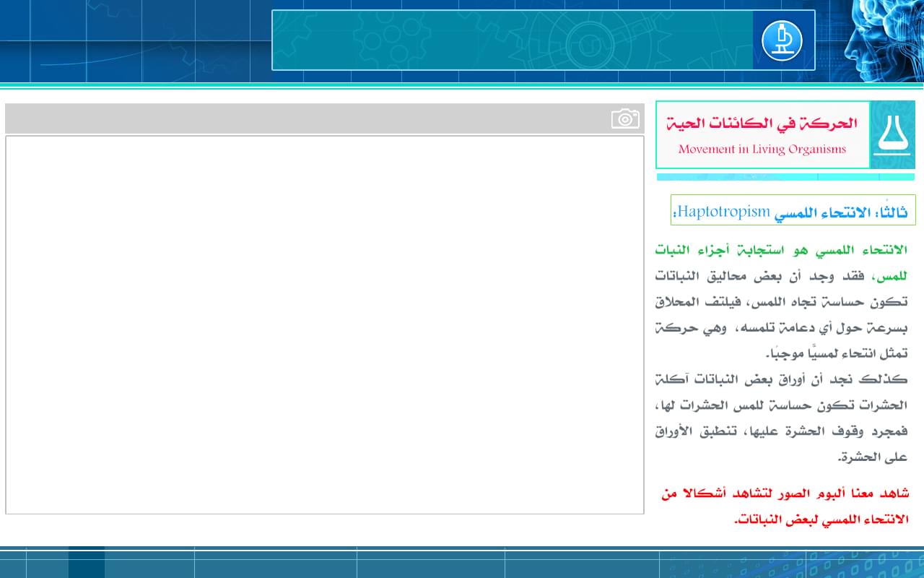Click the camera icon on album bar
Screen dimensions: 924x578
click(625, 118)
